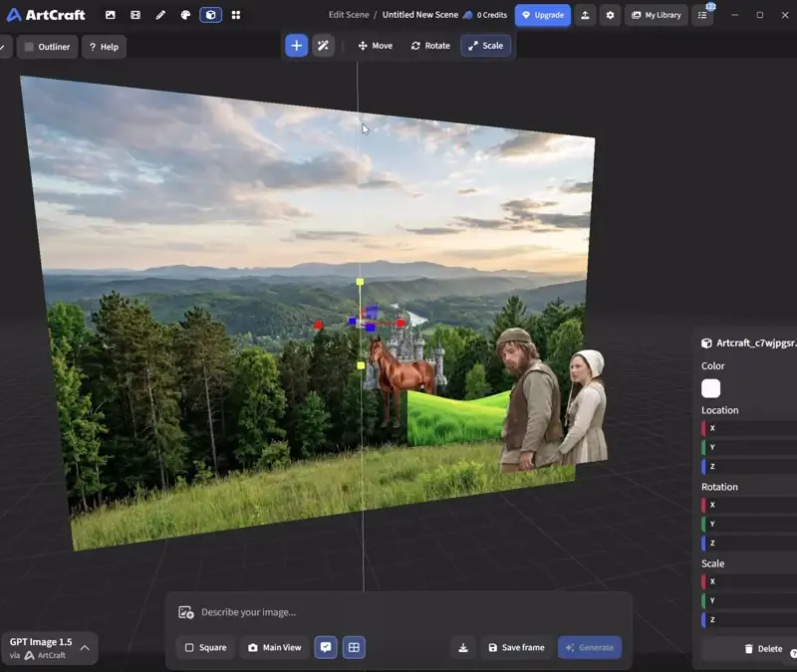Toggle the grid overlay button
Viewport: 797px width, 672px height.
point(354,648)
